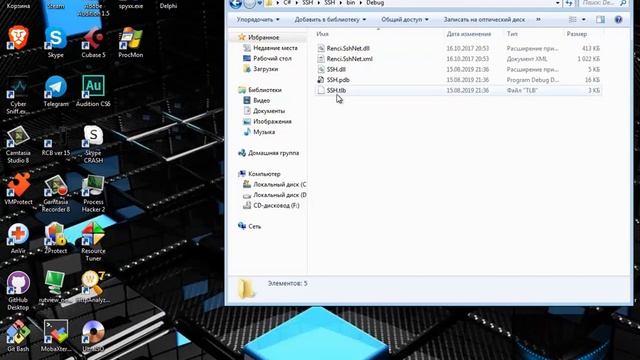Toggle the Explorer preview pane button
Screen dimensions: 640x360
600,20
